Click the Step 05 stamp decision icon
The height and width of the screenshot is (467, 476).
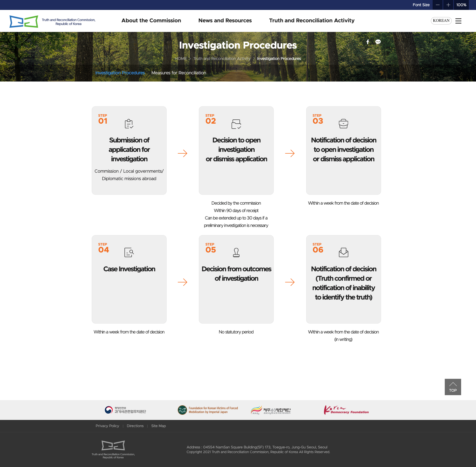[236, 252]
